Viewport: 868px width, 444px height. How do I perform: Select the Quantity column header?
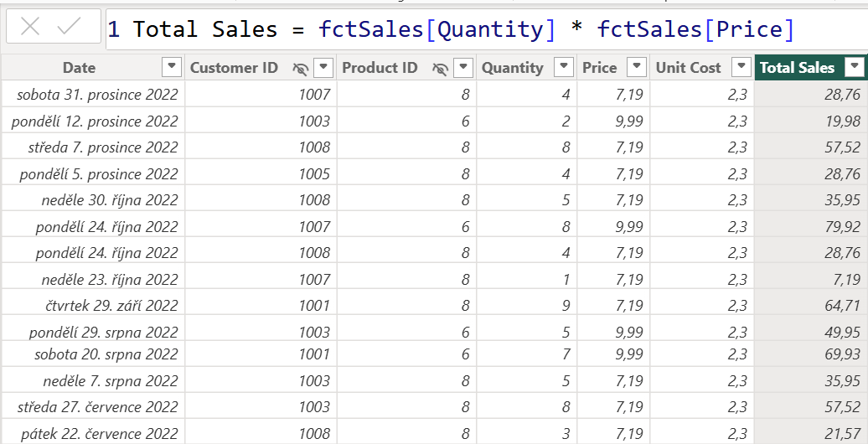(x=512, y=68)
